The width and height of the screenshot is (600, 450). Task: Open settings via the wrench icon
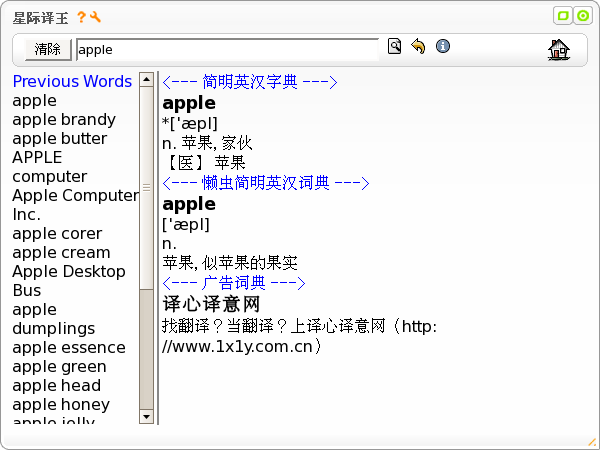point(95,17)
